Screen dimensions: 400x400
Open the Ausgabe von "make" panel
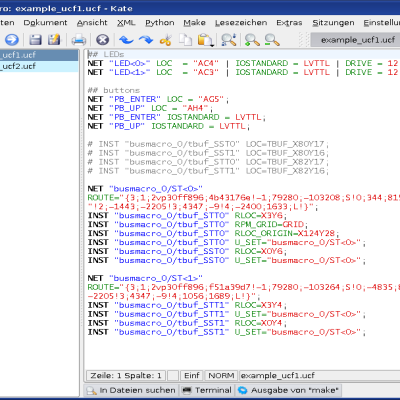pos(289,390)
